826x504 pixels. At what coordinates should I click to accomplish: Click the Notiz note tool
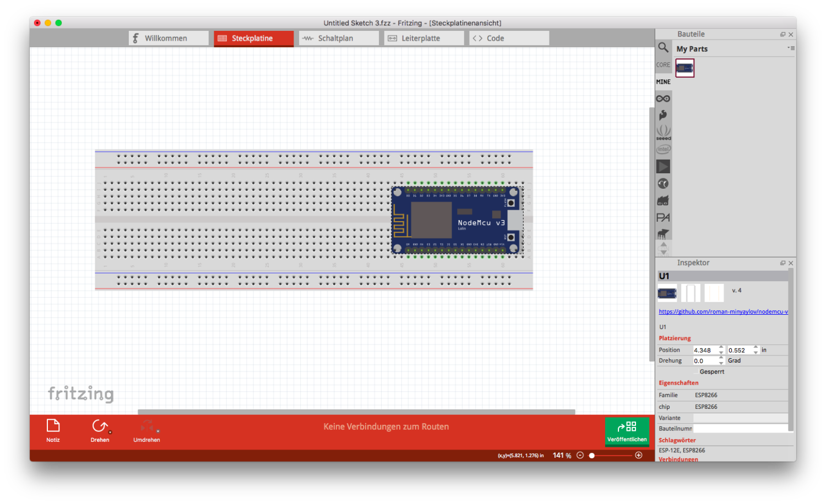point(53,431)
